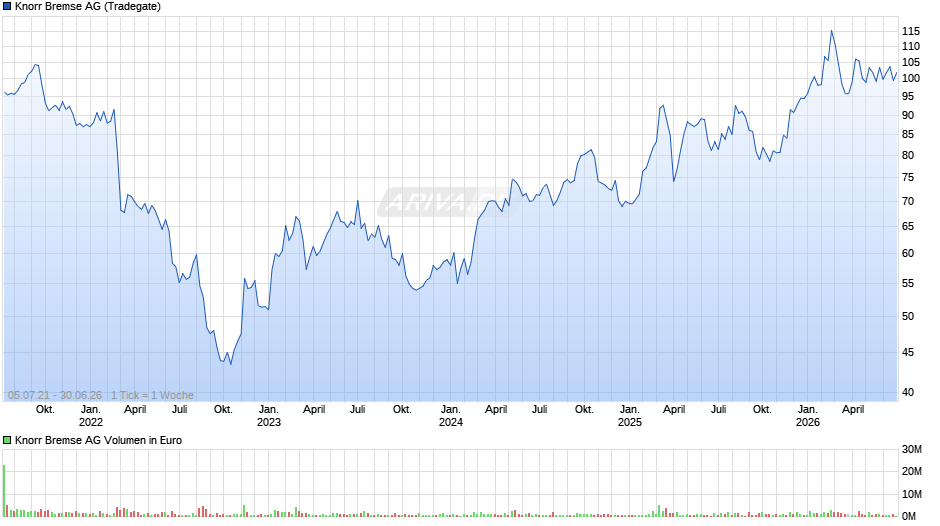This screenshot has height=526, width=940.
Task: Click the 2026 year label on the time axis
Action: pos(808,422)
